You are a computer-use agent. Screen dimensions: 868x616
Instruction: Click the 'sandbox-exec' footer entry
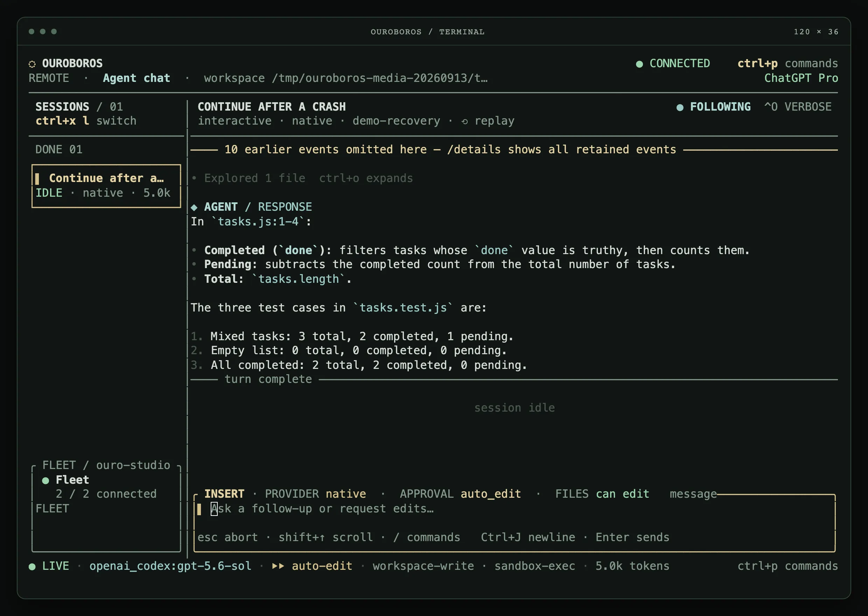[535, 566]
